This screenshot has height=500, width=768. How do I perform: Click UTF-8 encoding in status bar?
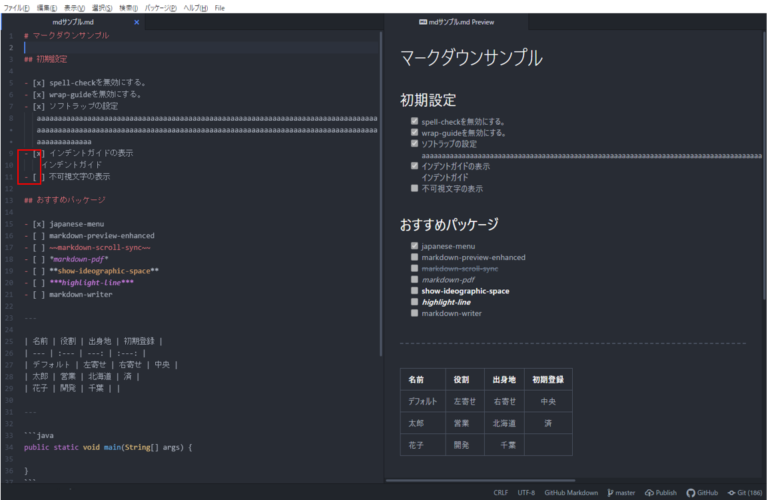(526, 493)
